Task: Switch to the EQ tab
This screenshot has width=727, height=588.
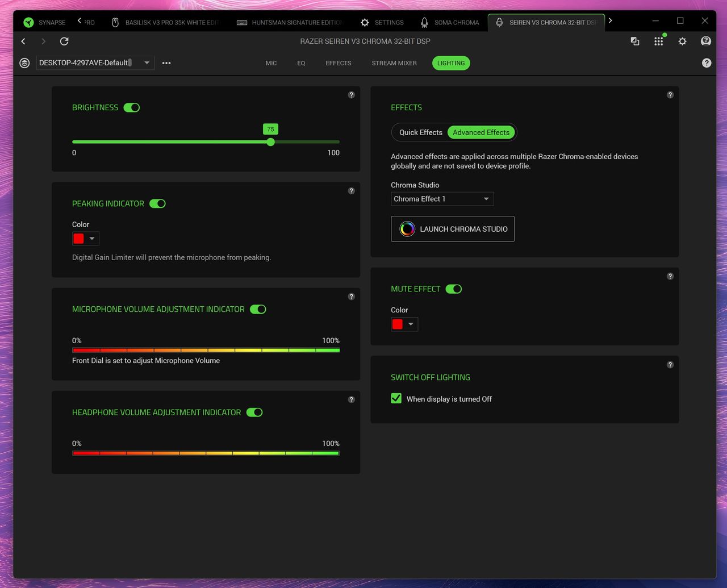Action: (x=301, y=63)
